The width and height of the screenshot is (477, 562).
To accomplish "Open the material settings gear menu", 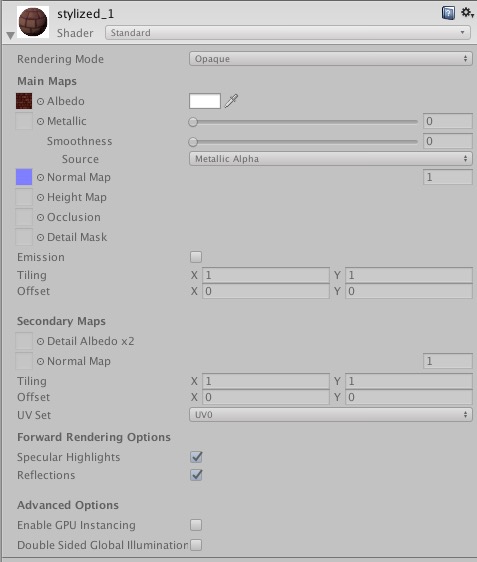I will 467,13.
